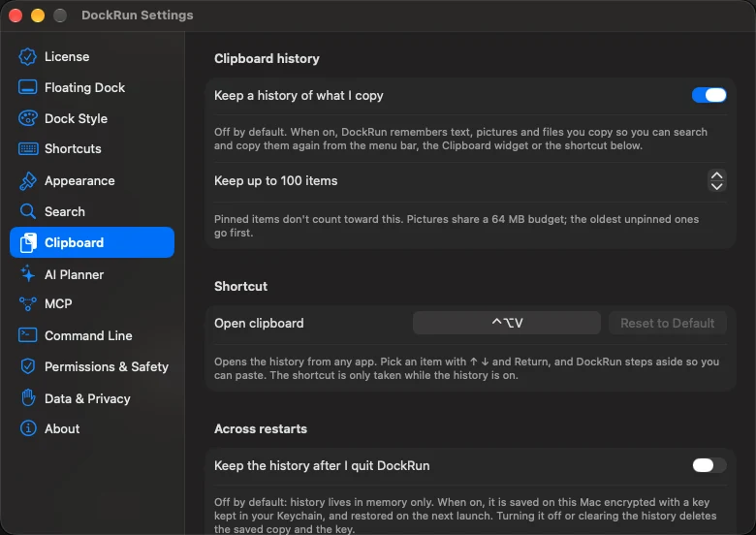The height and width of the screenshot is (535, 756).
Task: Click the Data & Privacy hand icon
Action: tap(28, 397)
